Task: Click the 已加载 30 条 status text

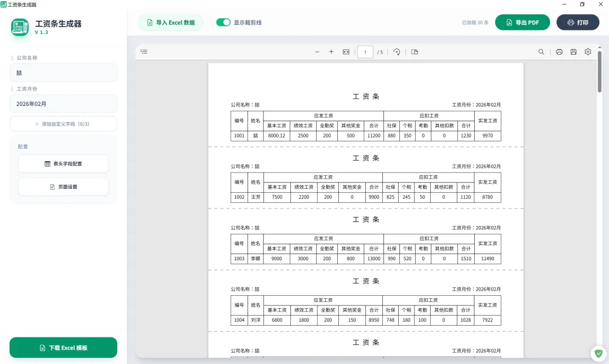Action: coord(475,23)
